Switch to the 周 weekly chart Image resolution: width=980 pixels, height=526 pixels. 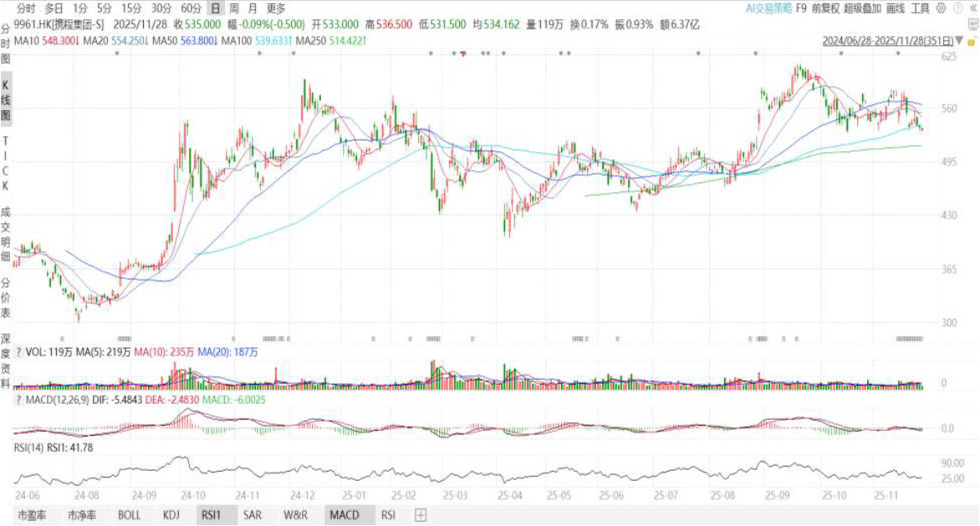tap(234, 8)
